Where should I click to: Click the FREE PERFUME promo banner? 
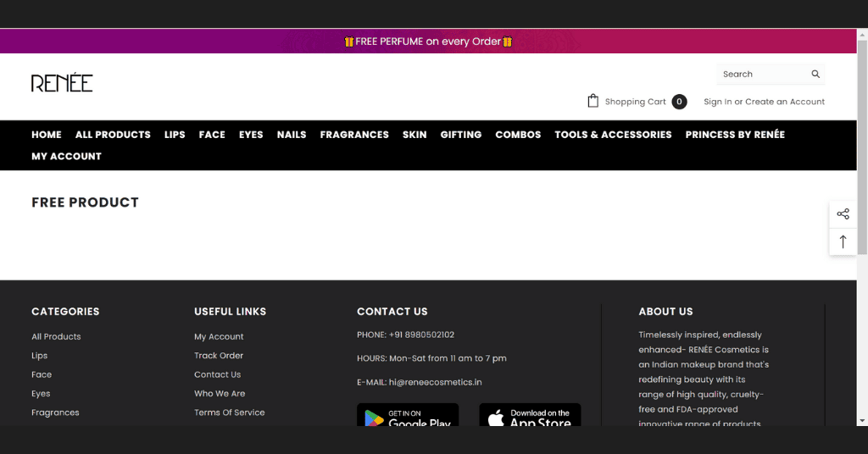click(428, 42)
